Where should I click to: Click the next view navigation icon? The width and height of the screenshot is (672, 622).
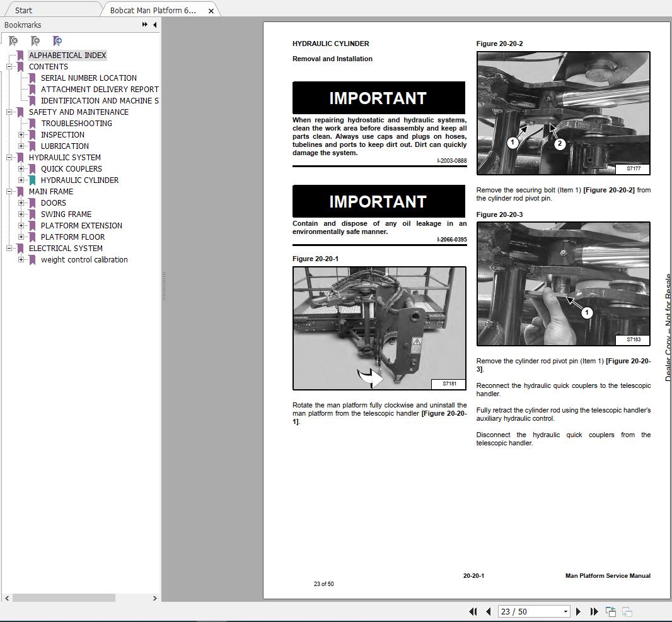pos(627,612)
